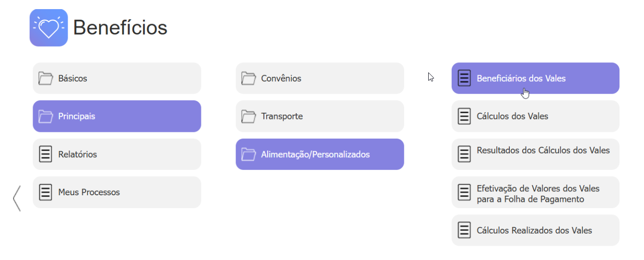The image size is (644, 260).
Task: Open Cálculos Realizados dos Vales
Action: click(535, 230)
